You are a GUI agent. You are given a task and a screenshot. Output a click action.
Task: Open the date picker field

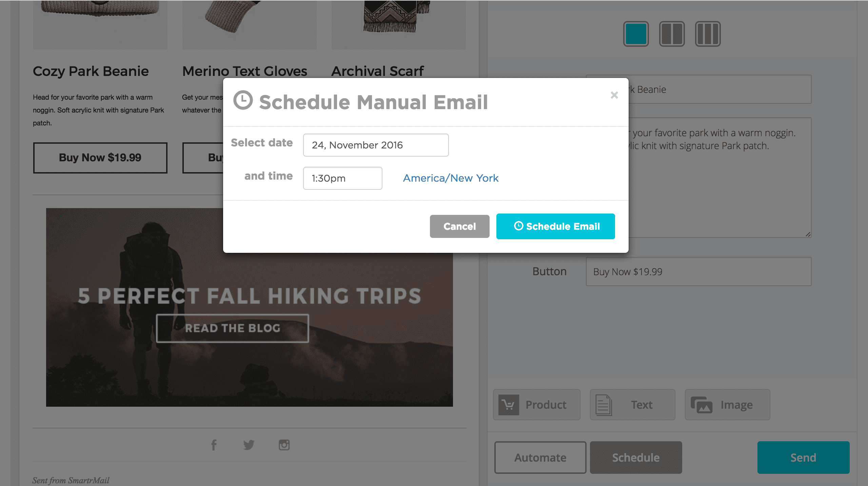click(x=376, y=145)
